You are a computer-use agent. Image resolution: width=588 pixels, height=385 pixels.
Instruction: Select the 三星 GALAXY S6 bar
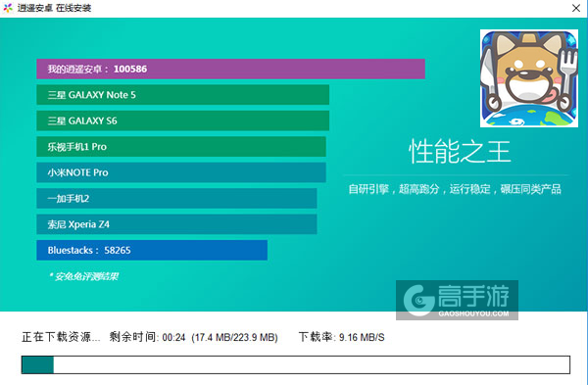click(182, 120)
